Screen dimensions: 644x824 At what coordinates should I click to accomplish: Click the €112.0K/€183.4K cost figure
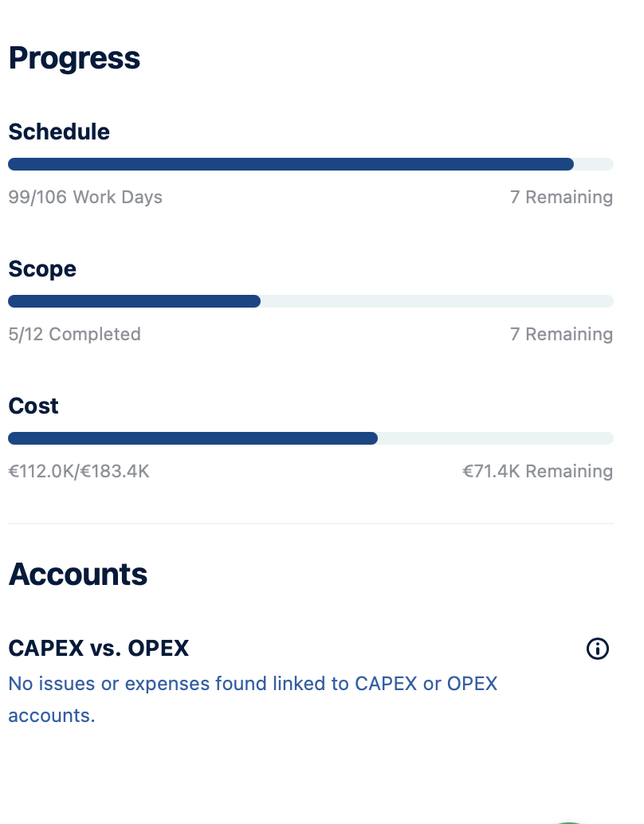[x=79, y=471]
